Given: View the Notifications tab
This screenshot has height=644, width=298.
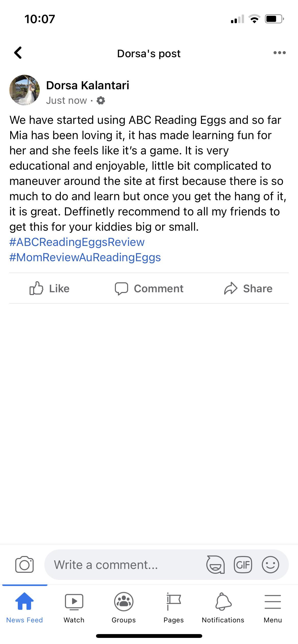Looking at the screenshot, I should (223, 607).
